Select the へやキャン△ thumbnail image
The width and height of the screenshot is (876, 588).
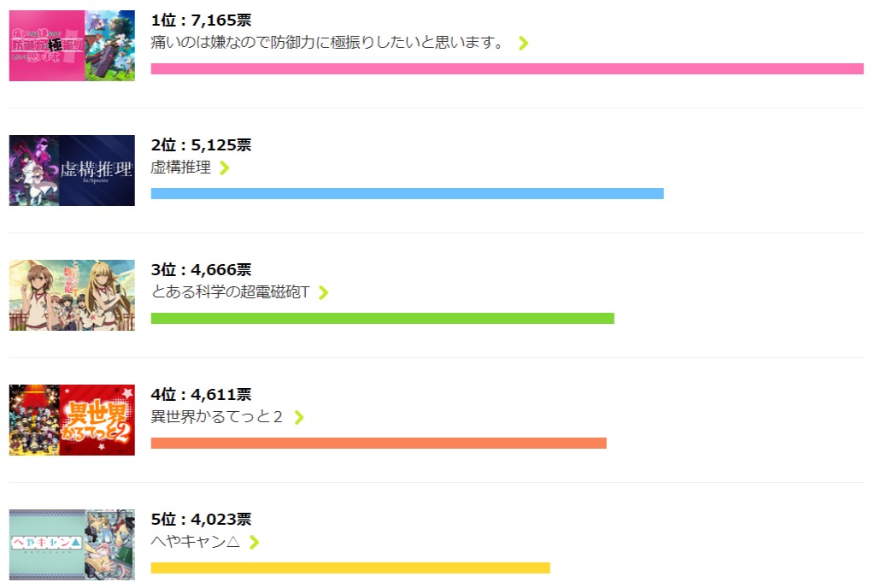[x=72, y=544]
